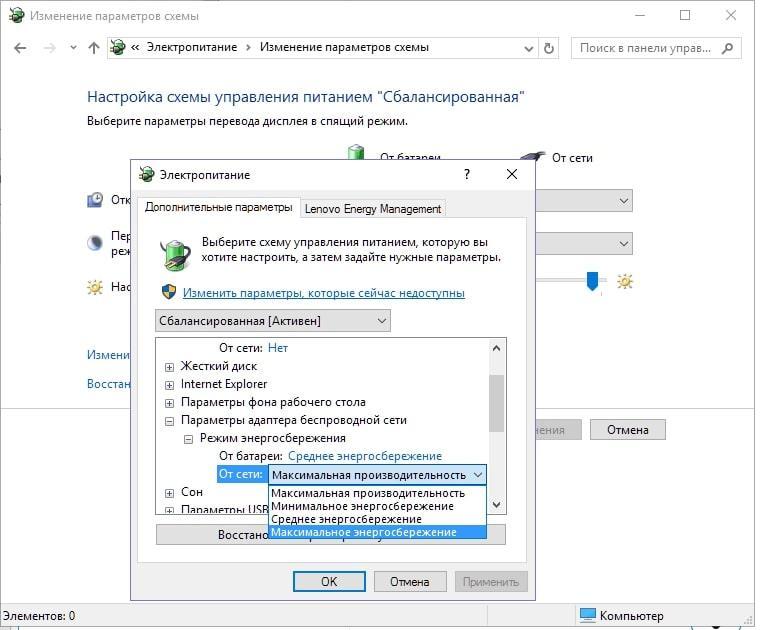Click the dialog help question mark
This screenshot has height=630, width=761.
[467, 174]
